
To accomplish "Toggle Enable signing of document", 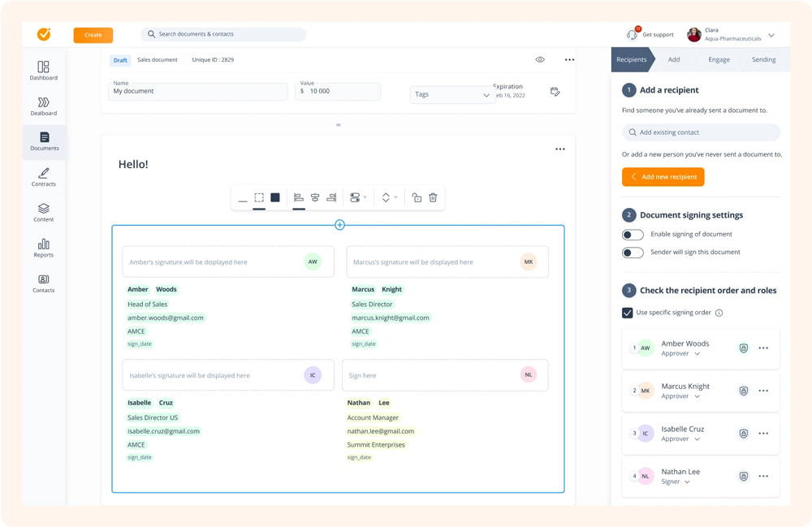I will point(633,235).
